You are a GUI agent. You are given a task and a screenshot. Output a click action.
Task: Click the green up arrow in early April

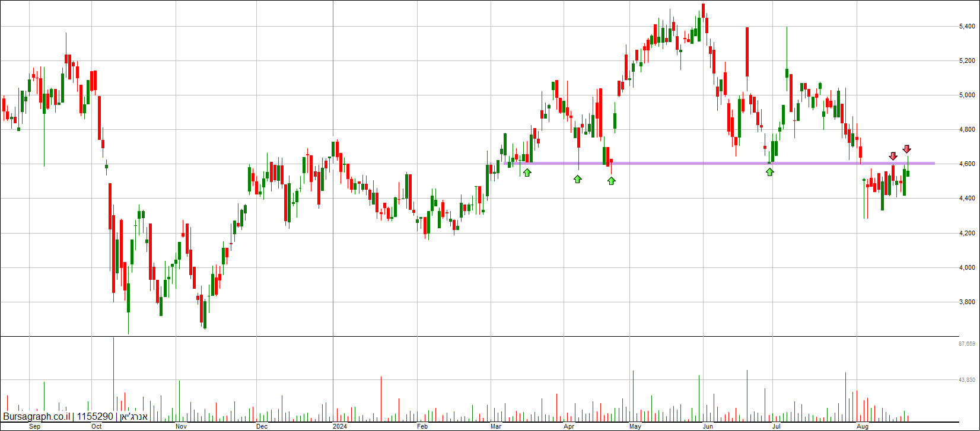pyautogui.click(x=578, y=178)
